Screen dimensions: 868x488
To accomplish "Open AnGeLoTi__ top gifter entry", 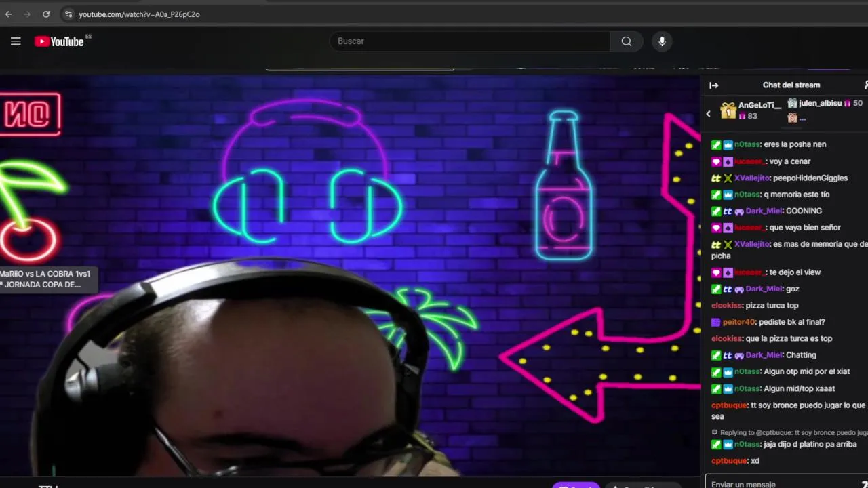I will (x=751, y=110).
